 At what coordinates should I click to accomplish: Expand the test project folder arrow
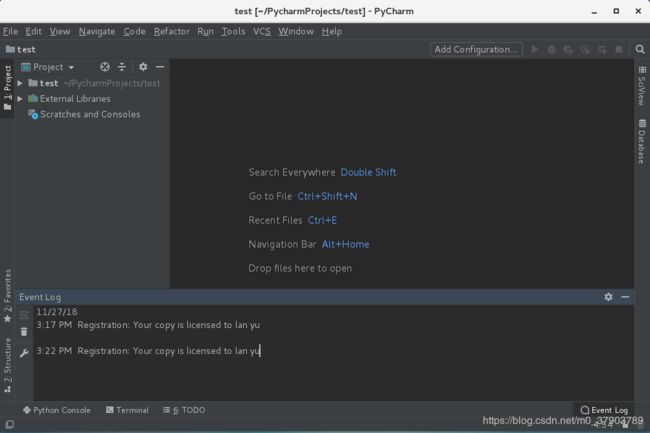click(20, 83)
